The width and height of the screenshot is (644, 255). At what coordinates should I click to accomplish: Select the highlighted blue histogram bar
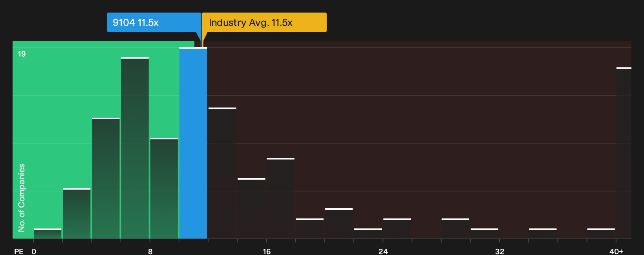pos(193,143)
